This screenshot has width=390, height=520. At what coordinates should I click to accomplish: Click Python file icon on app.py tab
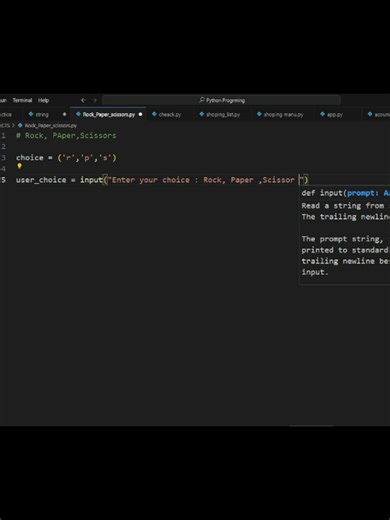tap(322, 114)
